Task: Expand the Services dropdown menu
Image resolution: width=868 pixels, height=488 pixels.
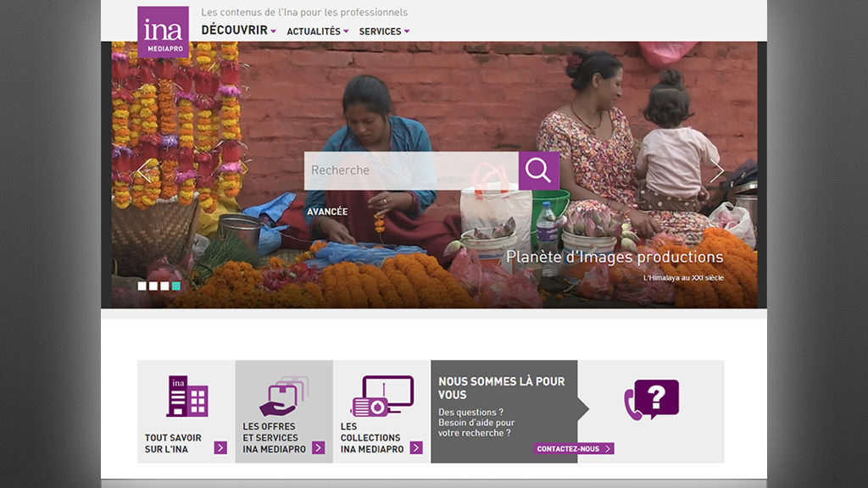Action: pos(384,31)
